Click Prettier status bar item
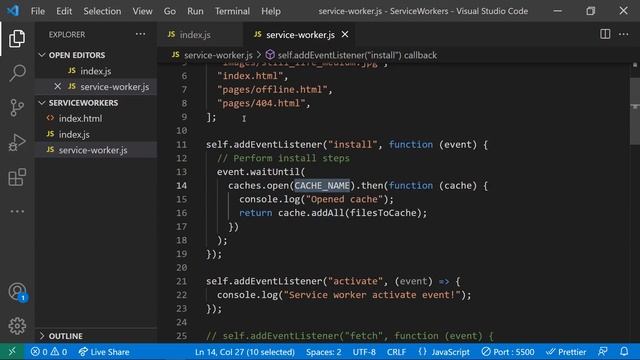The height and width of the screenshot is (360, 640). [566, 351]
